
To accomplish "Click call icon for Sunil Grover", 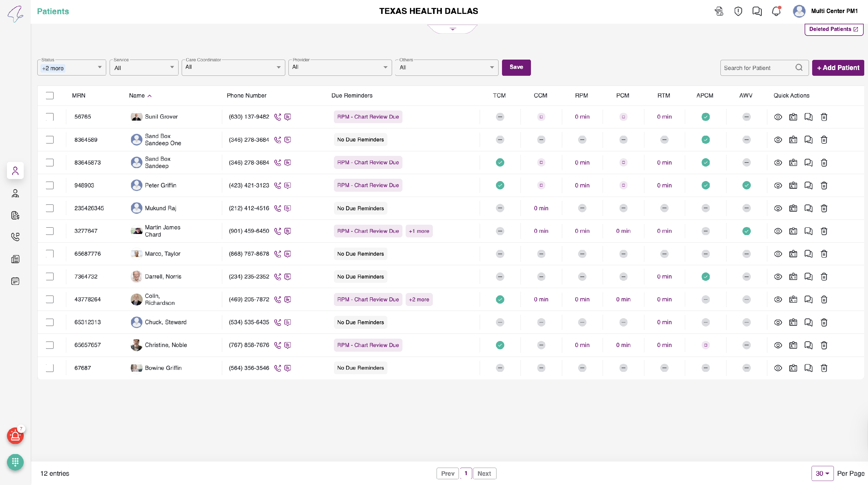I will [277, 117].
